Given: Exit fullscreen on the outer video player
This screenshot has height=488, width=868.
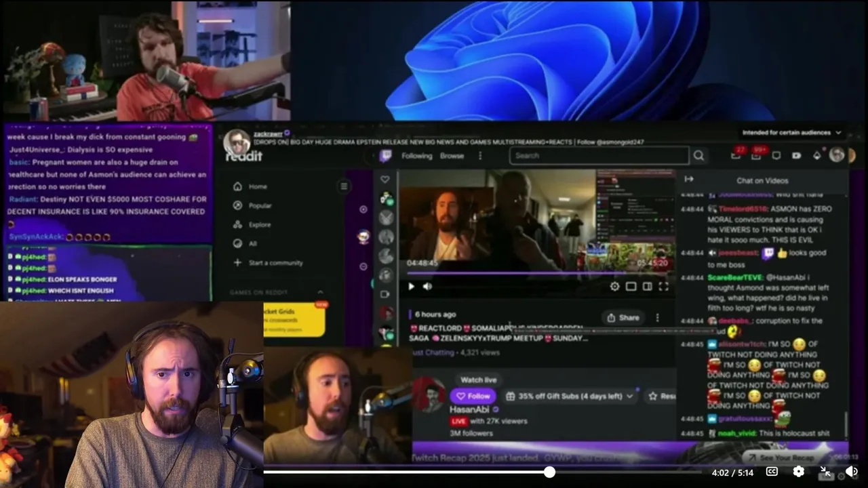Looking at the screenshot, I should click(825, 472).
